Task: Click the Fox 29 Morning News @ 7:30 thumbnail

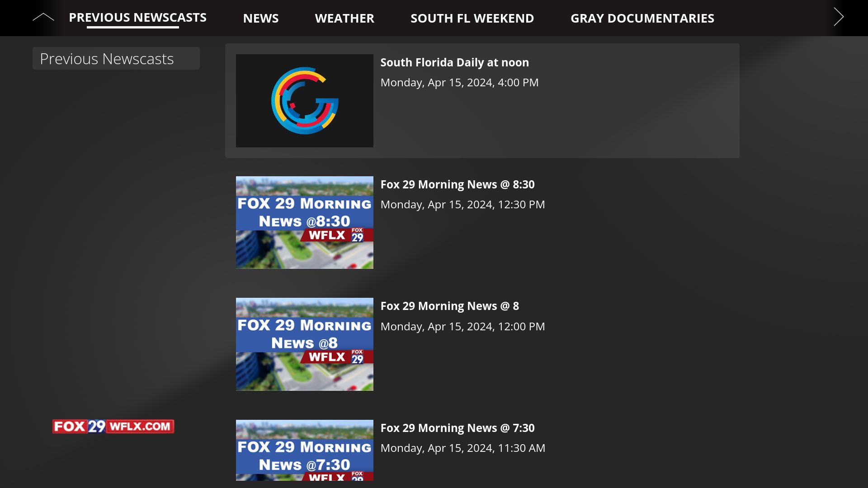Action: coord(304,452)
